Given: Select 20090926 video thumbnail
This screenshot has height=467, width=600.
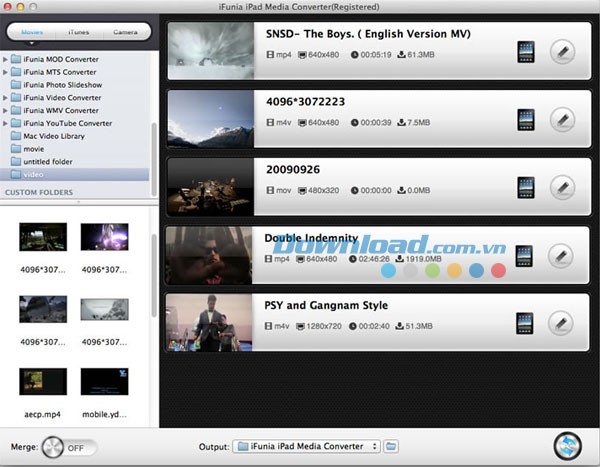Looking at the screenshot, I should [211, 187].
